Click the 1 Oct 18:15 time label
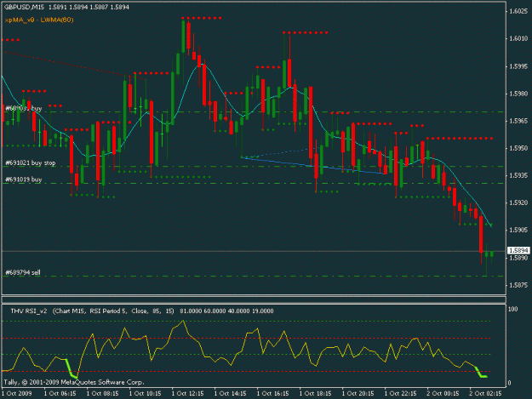The width and height of the screenshot is (532, 399). [315, 393]
